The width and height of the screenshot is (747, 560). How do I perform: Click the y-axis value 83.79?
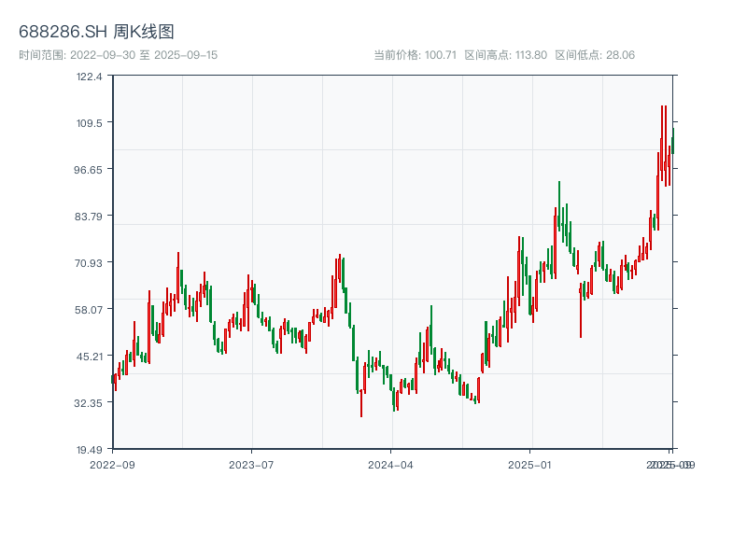point(88,217)
